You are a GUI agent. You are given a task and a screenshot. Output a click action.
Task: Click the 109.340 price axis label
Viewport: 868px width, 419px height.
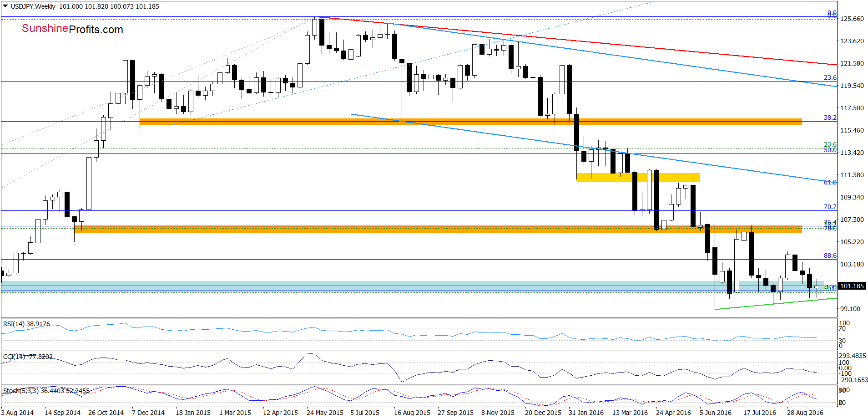(852, 197)
